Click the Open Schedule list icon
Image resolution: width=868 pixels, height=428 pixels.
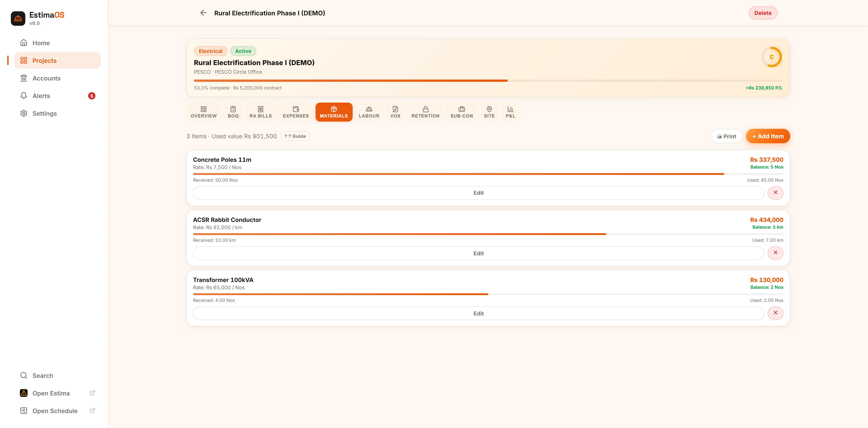tap(24, 411)
